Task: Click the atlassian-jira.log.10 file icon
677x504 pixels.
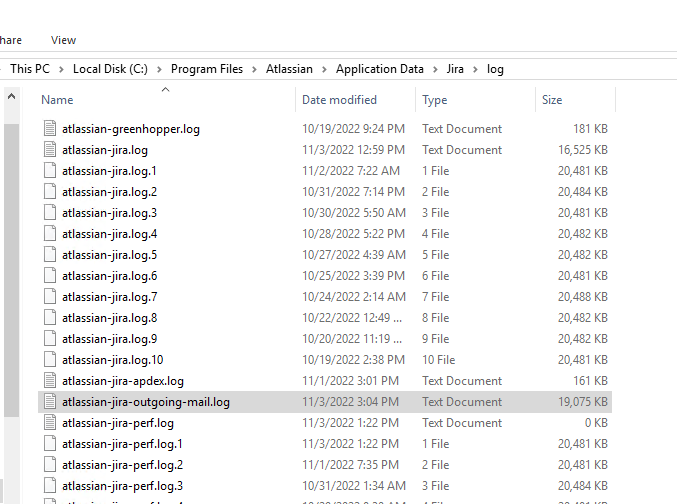Action: tap(50, 360)
